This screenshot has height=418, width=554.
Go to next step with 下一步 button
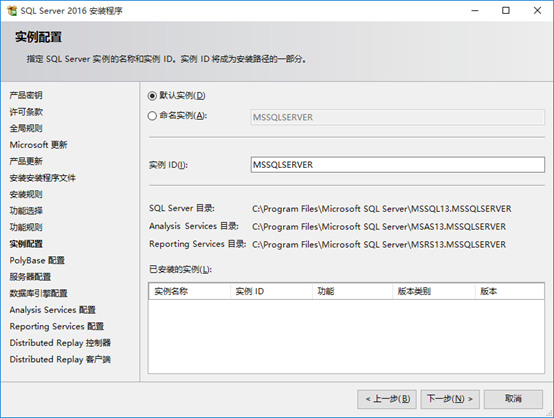[x=450, y=399]
